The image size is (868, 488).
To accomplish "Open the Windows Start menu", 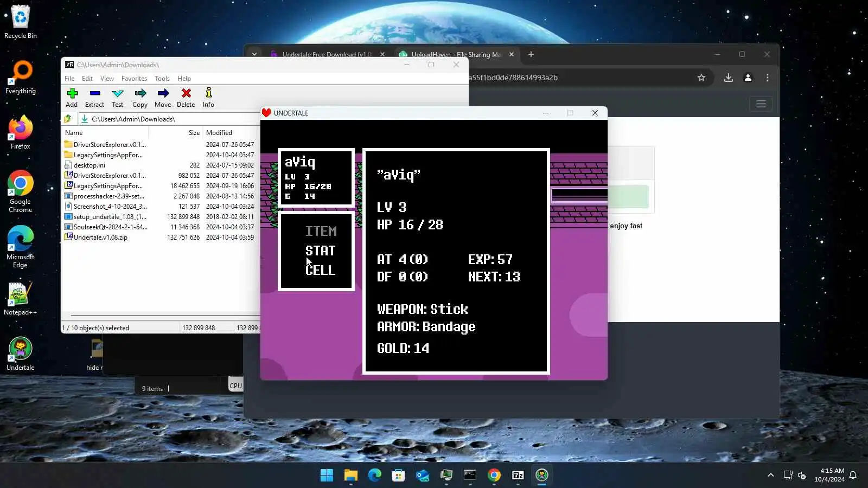I will [x=327, y=476].
